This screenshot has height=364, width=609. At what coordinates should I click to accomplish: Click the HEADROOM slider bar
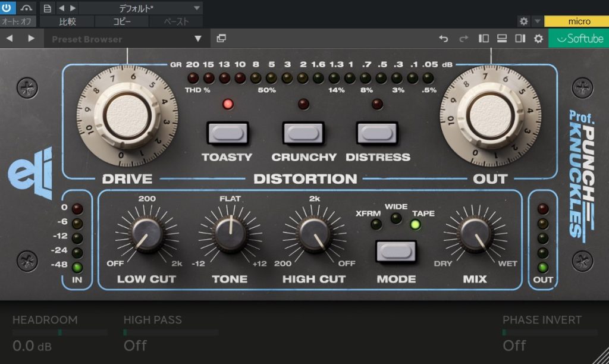point(59,332)
